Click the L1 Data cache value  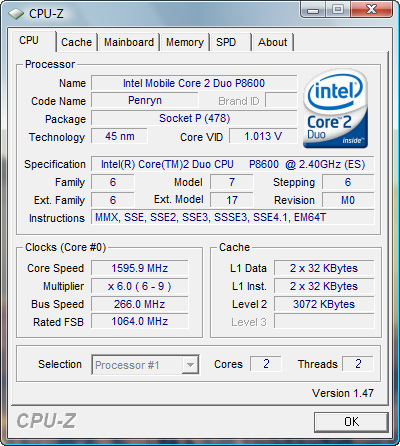tap(324, 268)
